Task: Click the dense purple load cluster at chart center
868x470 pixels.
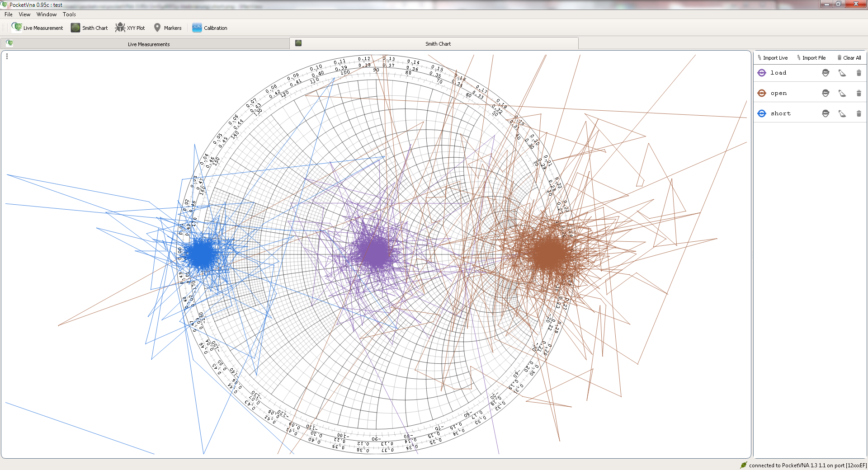Action: (x=375, y=253)
